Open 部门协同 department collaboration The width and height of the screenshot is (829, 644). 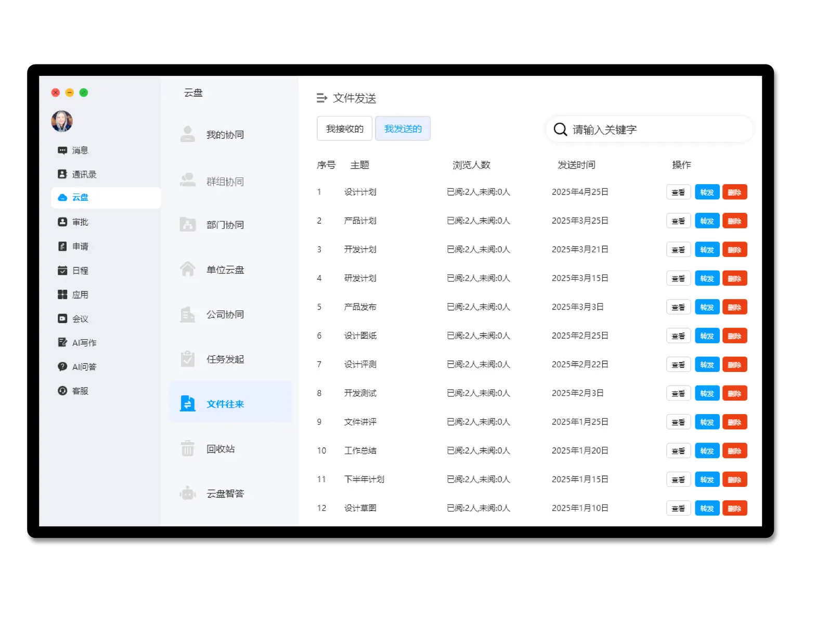coord(212,225)
